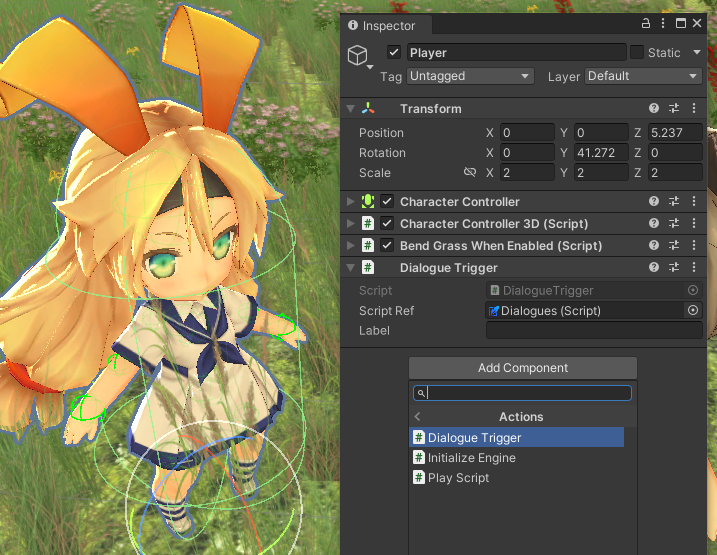
Task: Click the Script Ref Dialogues (Script) field
Action: tap(585, 310)
